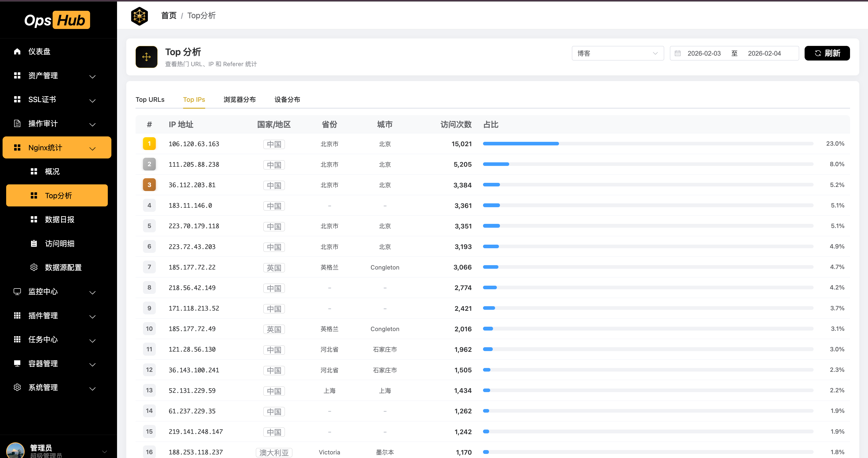
Task: Expand the 资产管理 menu chevron
Action: tap(92, 76)
